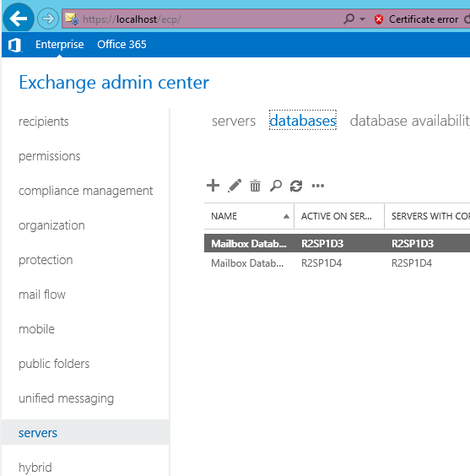Click the edit pencil icon
Image resolution: width=470 pixels, height=476 pixels.
pos(235,186)
